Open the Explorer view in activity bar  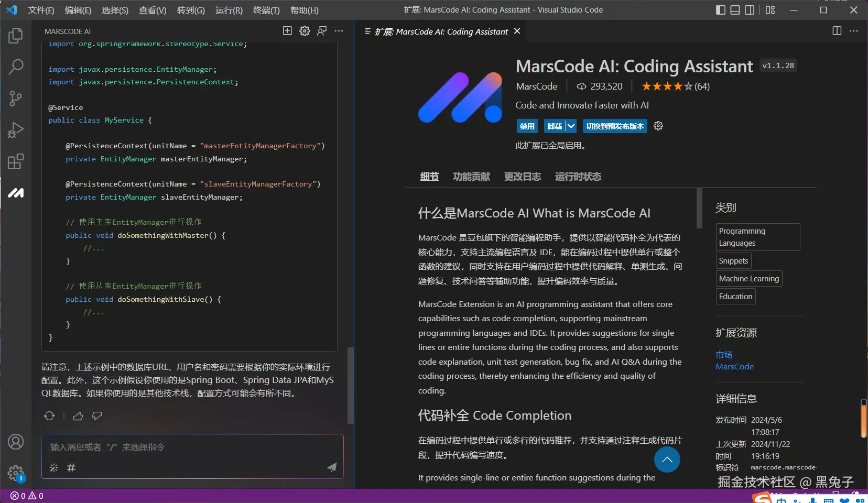pos(16,36)
